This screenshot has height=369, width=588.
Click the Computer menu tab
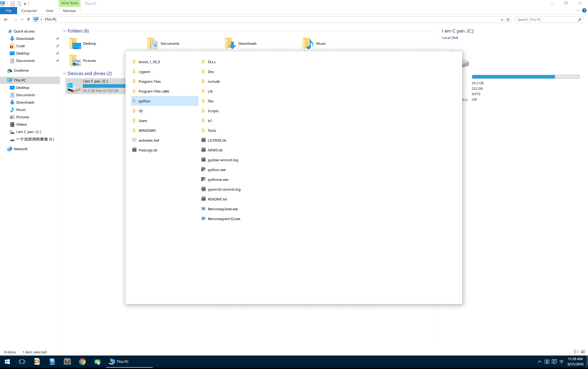(x=28, y=11)
